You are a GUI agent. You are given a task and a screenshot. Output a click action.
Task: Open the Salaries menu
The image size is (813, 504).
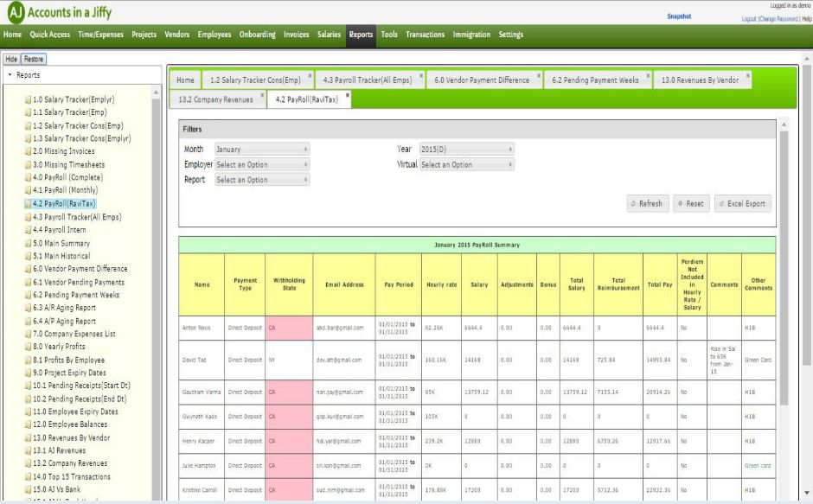point(329,35)
